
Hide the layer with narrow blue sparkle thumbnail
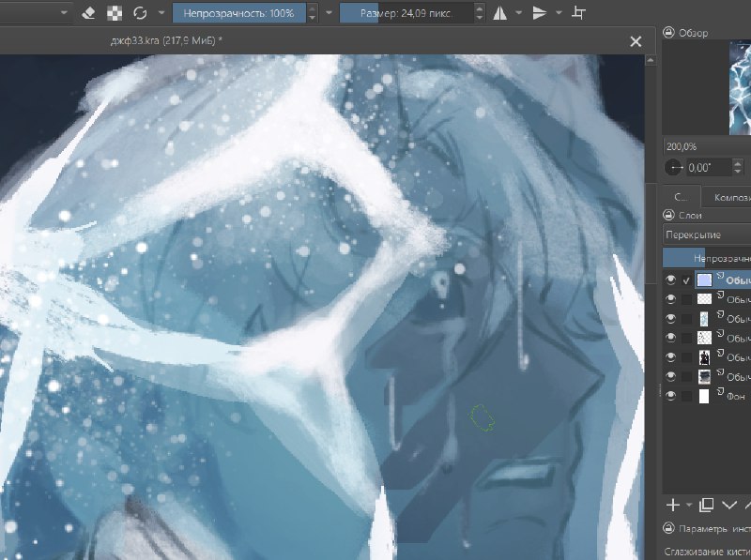(x=670, y=319)
